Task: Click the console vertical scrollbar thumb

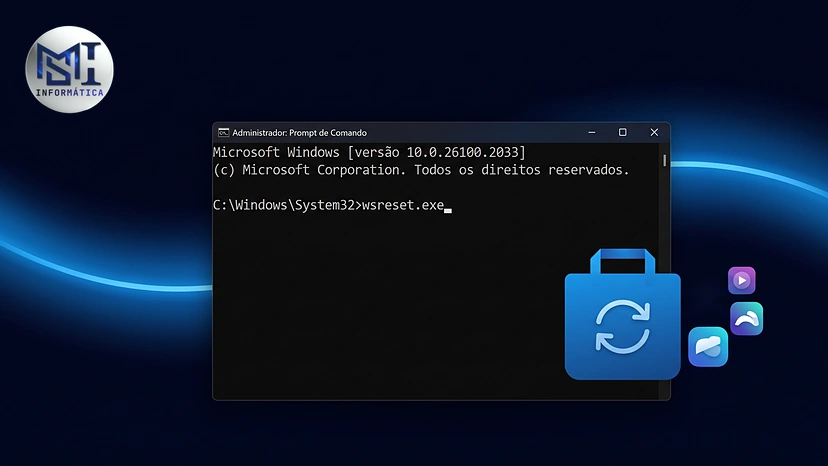Action: click(x=664, y=160)
